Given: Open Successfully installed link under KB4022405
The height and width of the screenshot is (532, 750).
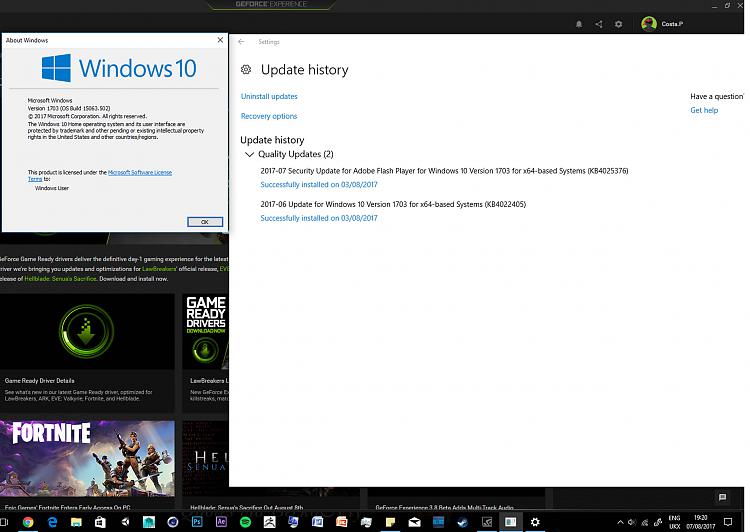Looking at the screenshot, I should [319, 218].
